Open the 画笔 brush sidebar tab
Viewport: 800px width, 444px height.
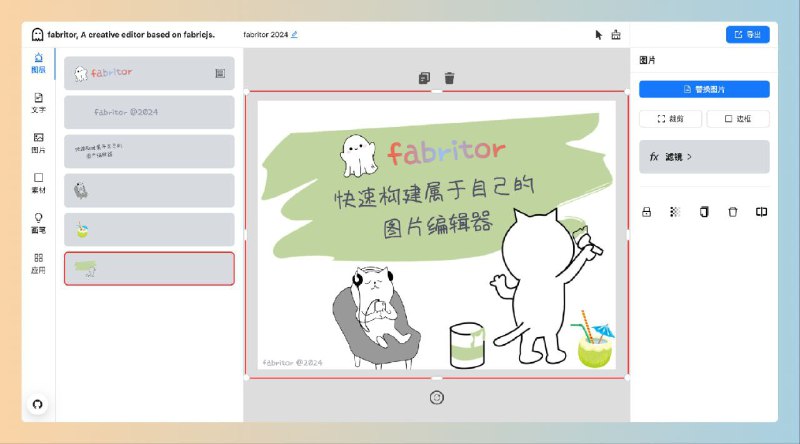pyautogui.click(x=38, y=224)
